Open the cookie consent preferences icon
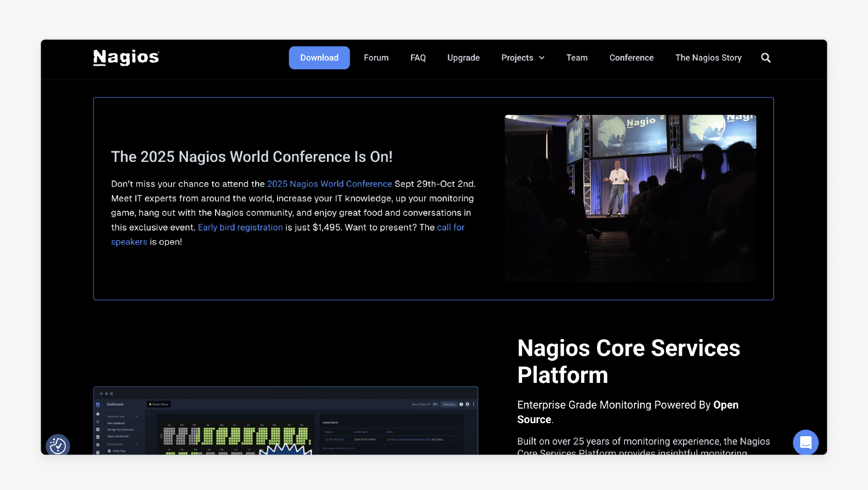868x490 pixels. tap(58, 445)
